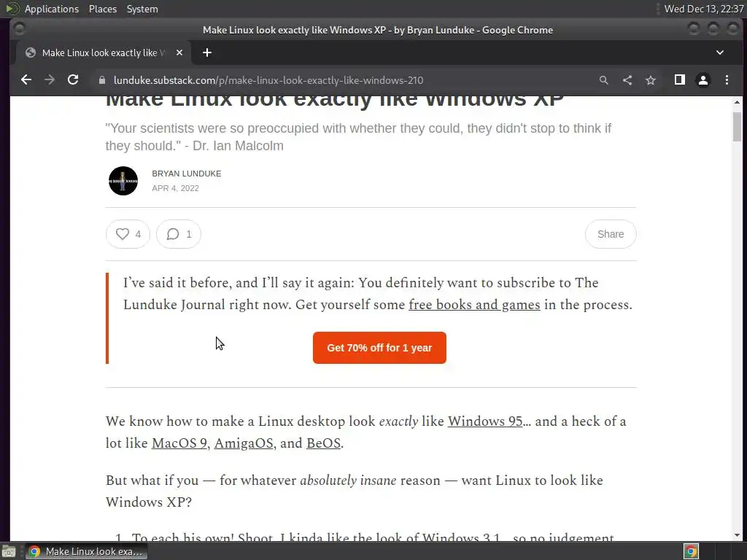This screenshot has width=747, height=560.
Task: Bookmark this page with the star icon
Action: [651, 80]
